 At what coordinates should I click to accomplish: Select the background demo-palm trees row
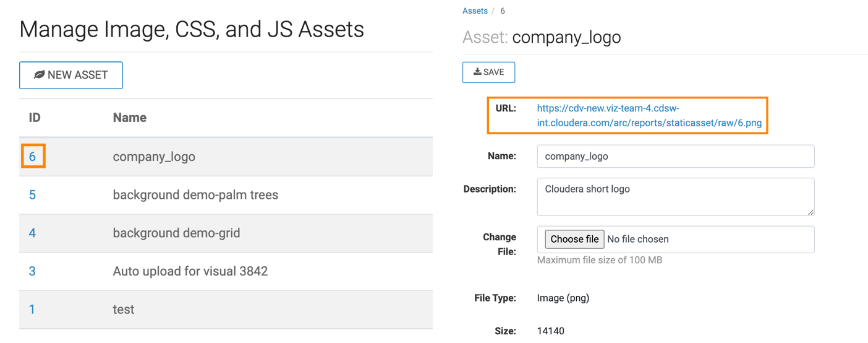point(195,195)
